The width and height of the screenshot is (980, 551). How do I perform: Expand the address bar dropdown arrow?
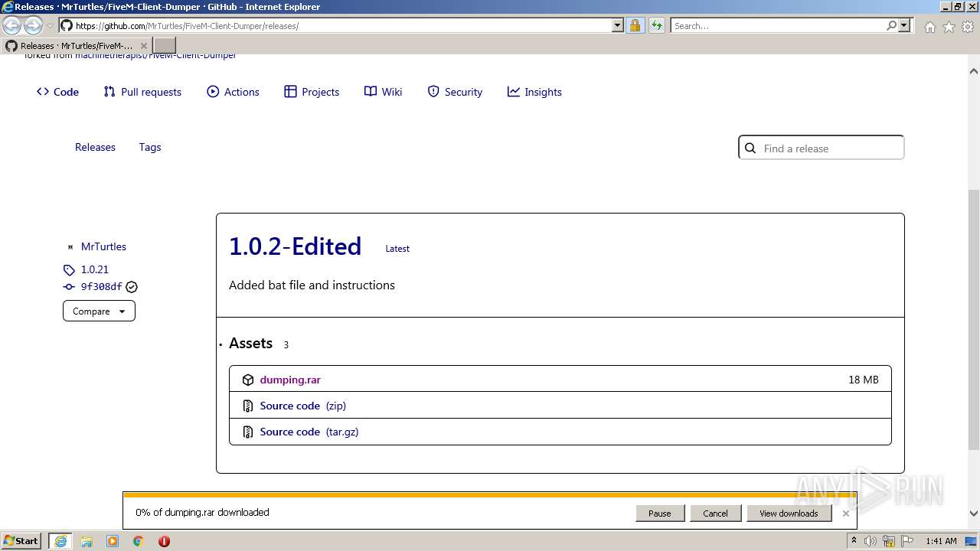pos(618,25)
